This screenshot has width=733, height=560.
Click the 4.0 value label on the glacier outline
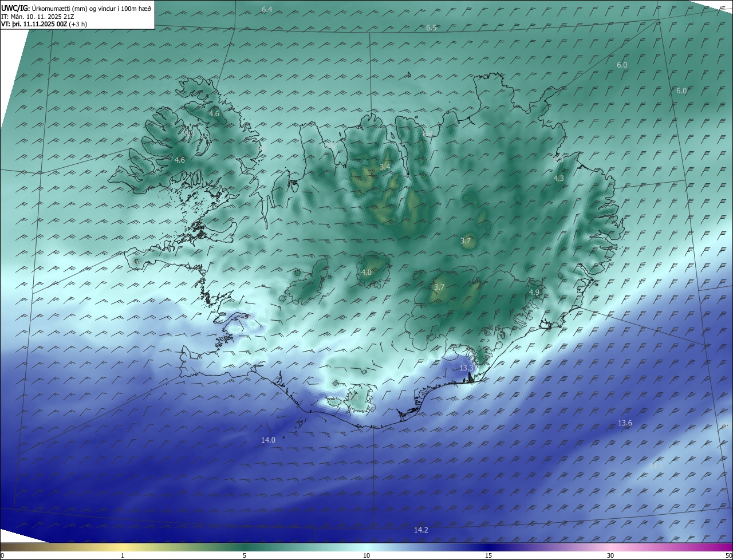(x=366, y=272)
